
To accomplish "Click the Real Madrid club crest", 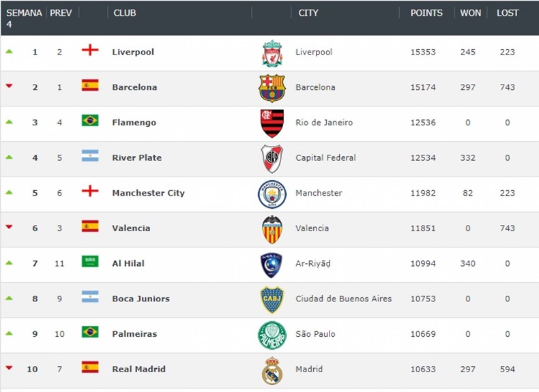I will point(272,370).
